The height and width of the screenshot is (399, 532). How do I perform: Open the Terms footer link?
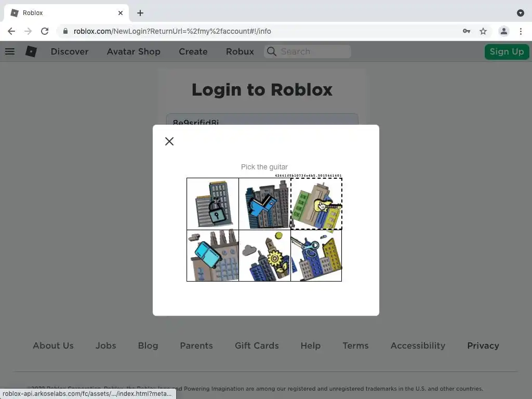(x=355, y=345)
